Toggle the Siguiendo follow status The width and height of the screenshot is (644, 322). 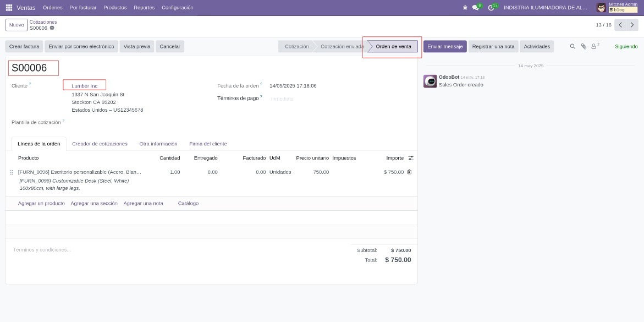626,46
